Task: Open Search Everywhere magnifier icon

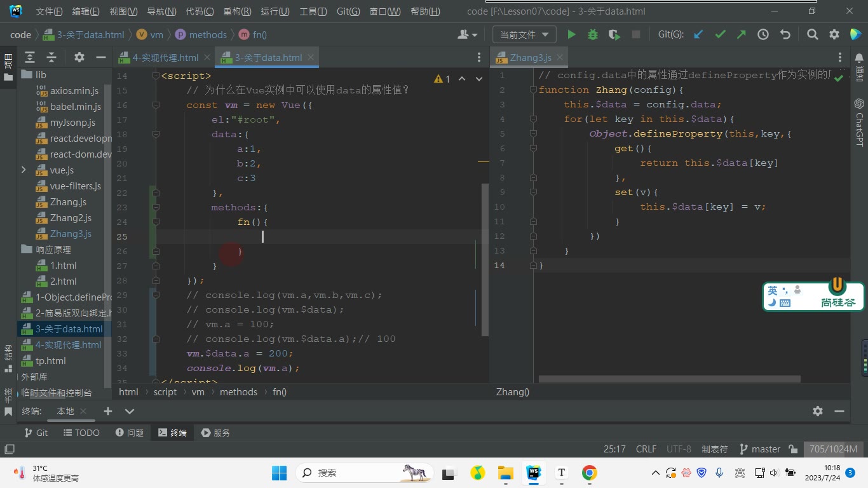Action: point(813,34)
